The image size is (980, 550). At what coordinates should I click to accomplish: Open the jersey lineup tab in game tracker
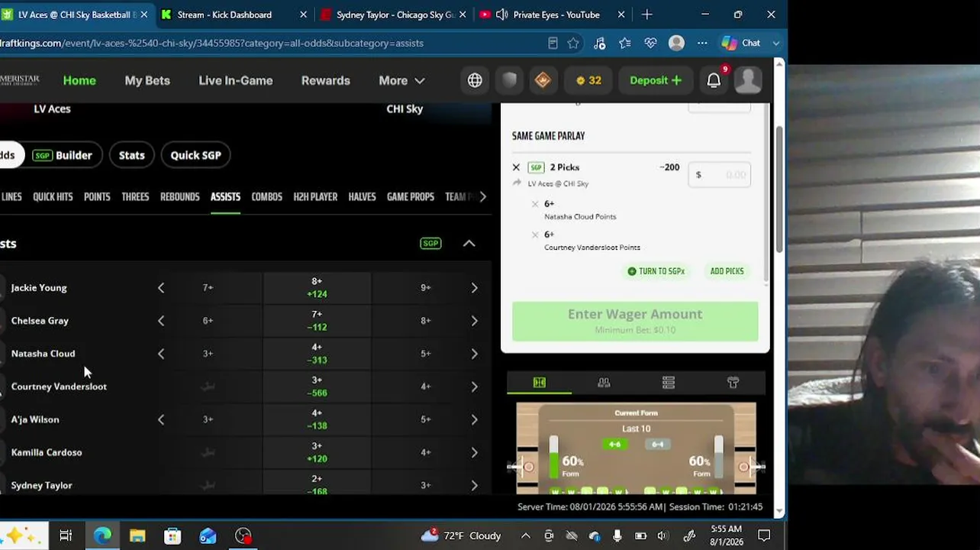point(733,382)
